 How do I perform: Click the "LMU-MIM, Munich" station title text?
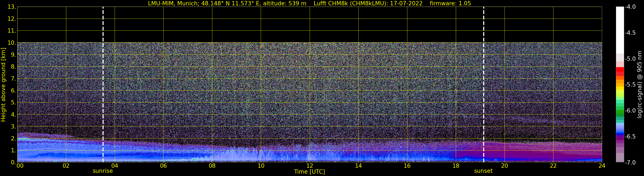pyautogui.click(x=173, y=3)
